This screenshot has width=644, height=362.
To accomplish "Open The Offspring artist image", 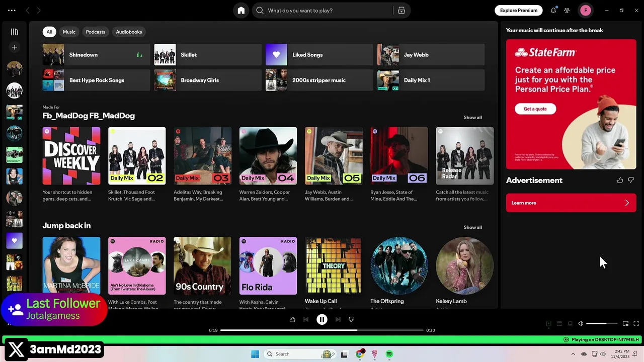I will click(399, 266).
